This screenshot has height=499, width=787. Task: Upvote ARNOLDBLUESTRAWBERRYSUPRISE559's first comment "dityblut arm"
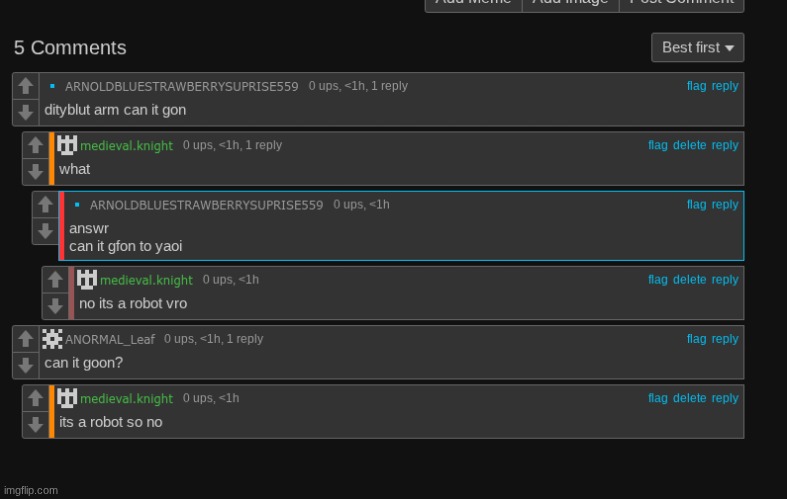click(26, 87)
